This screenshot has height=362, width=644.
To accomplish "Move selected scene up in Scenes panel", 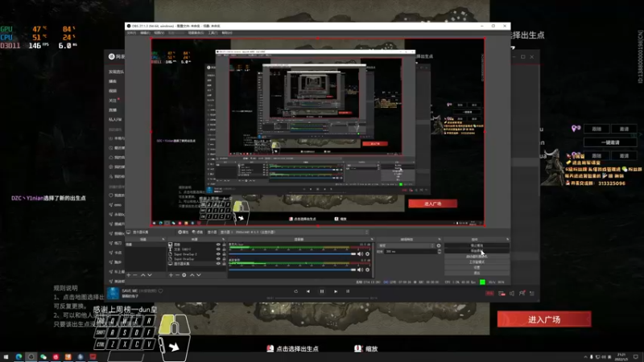I will tap(143, 275).
